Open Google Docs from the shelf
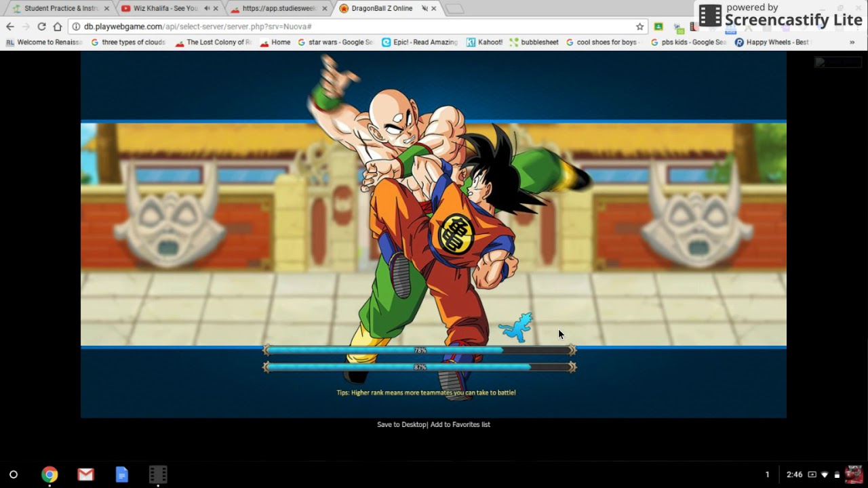 click(121, 474)
